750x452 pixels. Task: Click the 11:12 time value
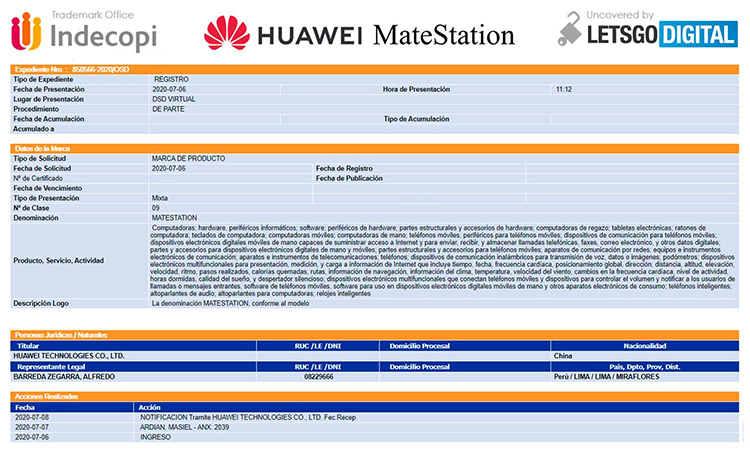564,89
